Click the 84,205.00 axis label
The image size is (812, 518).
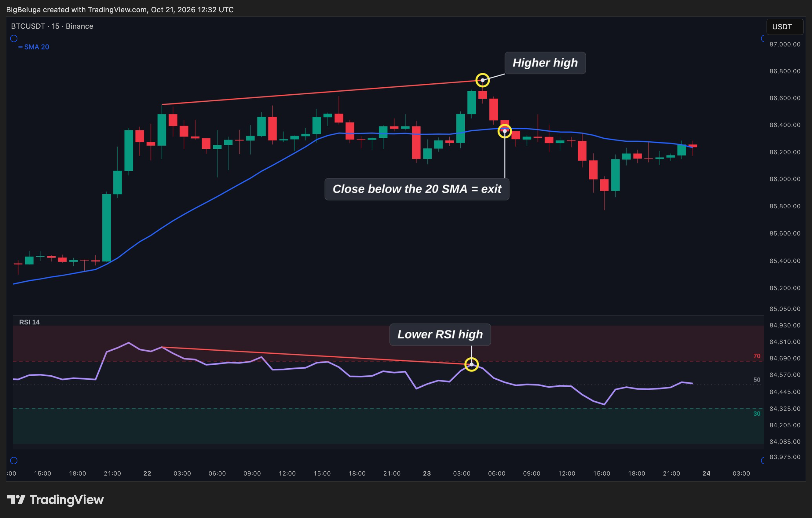pyautogui.click(x=785, y=425)
